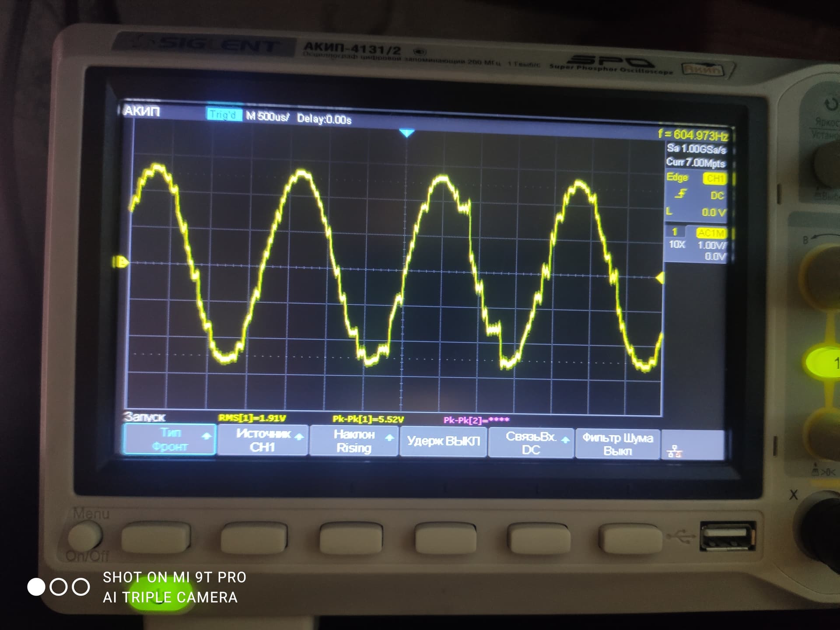Click the rising edge slope icon
Viewport: 840px width, 630px height.
[681, 194]
